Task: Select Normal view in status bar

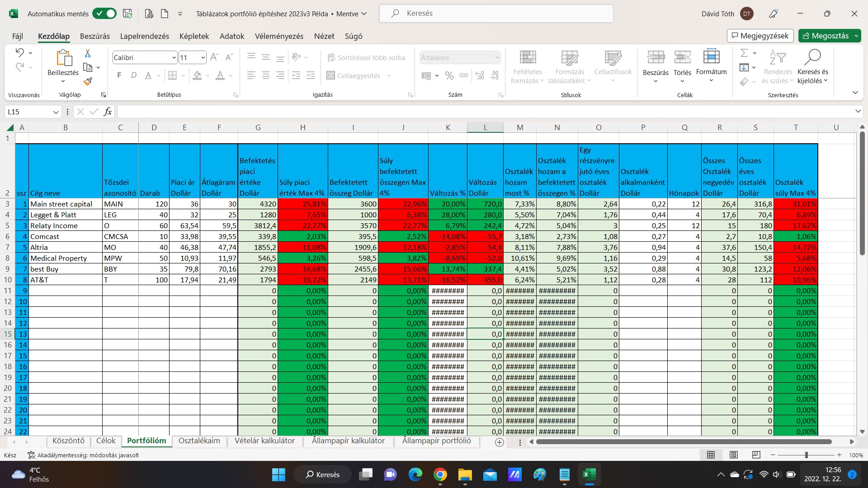Action: [711, 455]
